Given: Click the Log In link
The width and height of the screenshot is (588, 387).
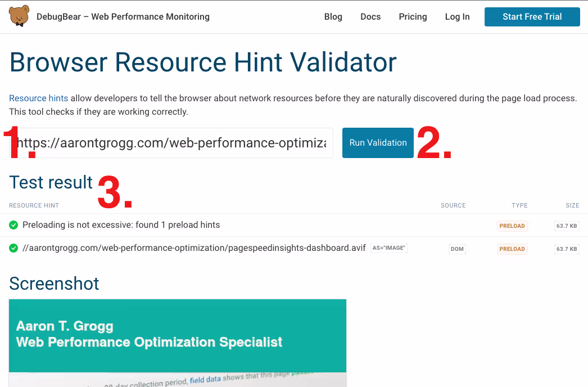Looking at the screenshot, I should point(457,17).
